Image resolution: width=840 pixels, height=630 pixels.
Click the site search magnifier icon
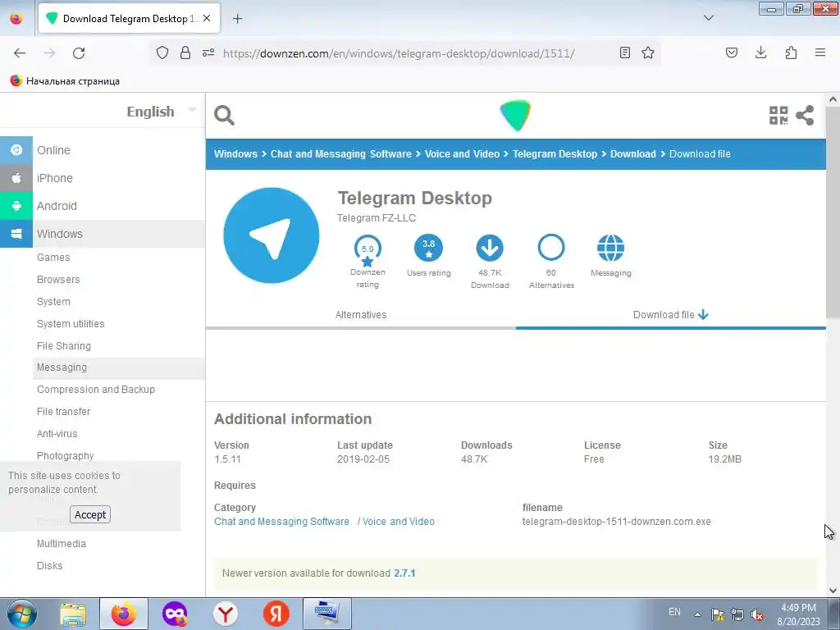coord(224,115)
